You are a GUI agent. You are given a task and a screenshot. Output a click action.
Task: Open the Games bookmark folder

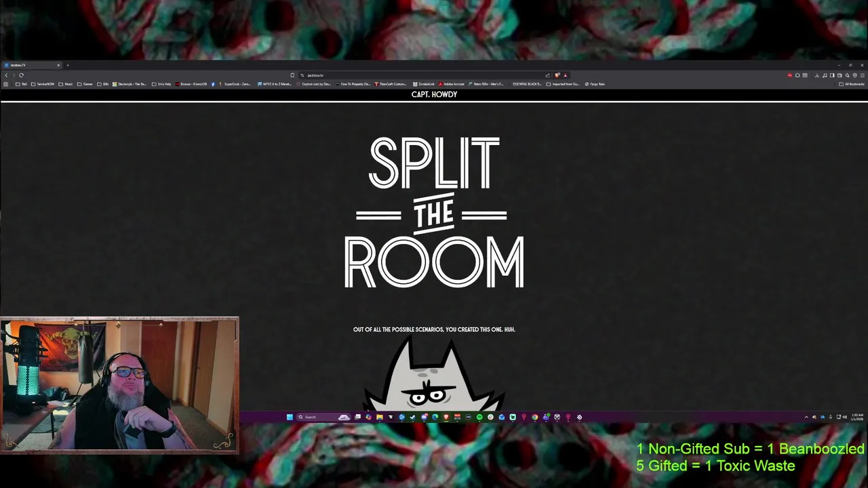coord(85,84)
